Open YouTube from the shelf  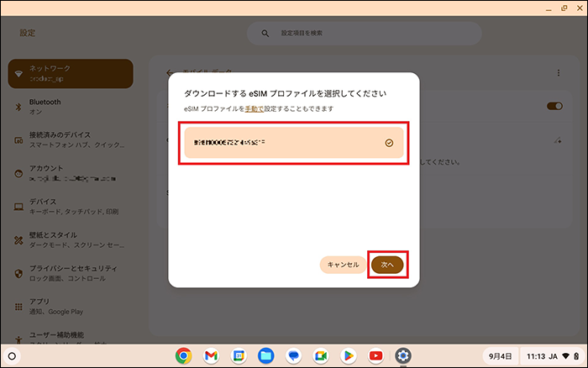click(375, 355)
